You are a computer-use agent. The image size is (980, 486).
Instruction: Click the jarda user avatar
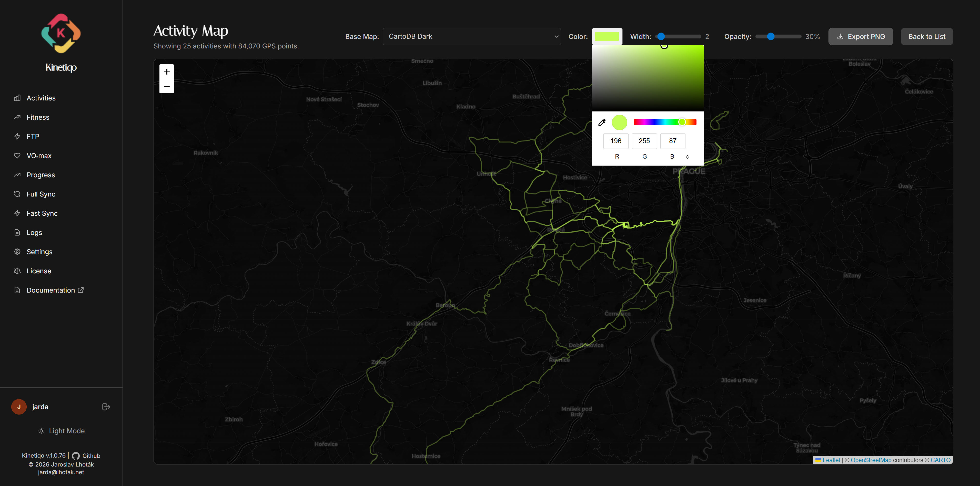(x=19, y=407)
